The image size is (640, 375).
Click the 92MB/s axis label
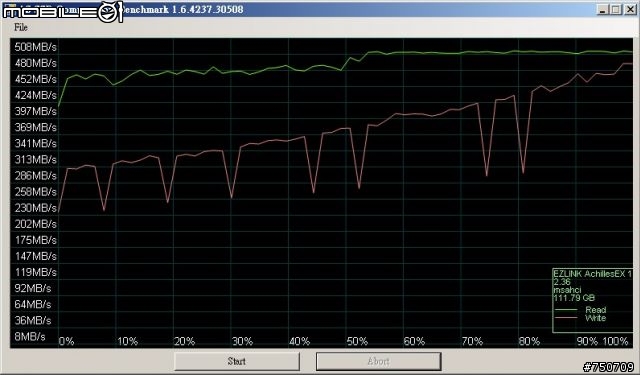point(33,288)
